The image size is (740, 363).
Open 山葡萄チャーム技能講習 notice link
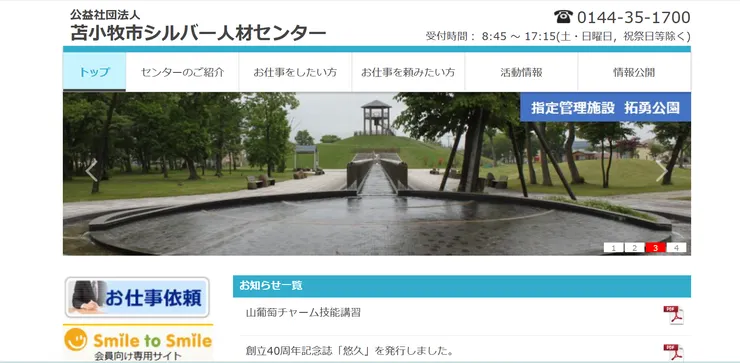click(303, 312)
